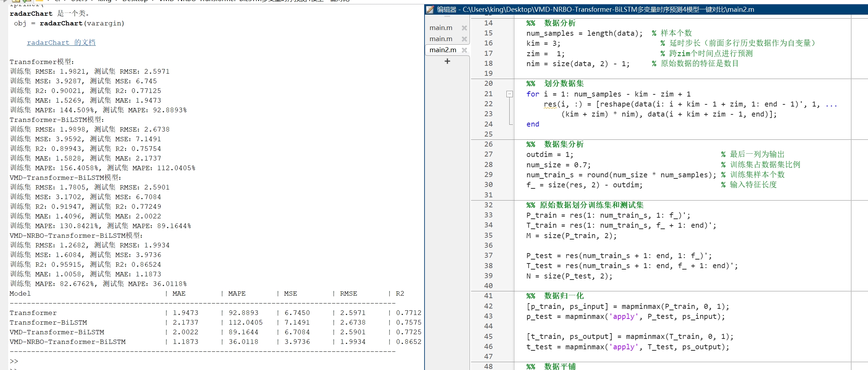Viewport: 868px width, 370px height.
Task: Open the radarChart 的文档 hyperlink
Action: tap(61, 43)
